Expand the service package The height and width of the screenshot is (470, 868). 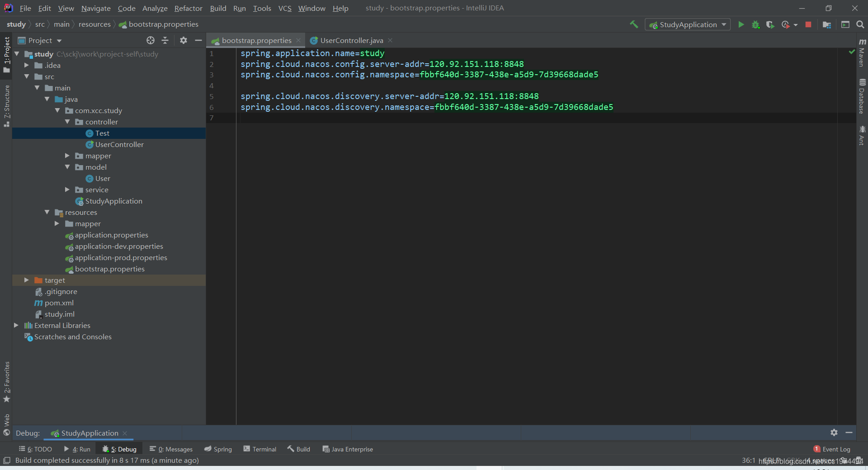[x=67, y=190]
